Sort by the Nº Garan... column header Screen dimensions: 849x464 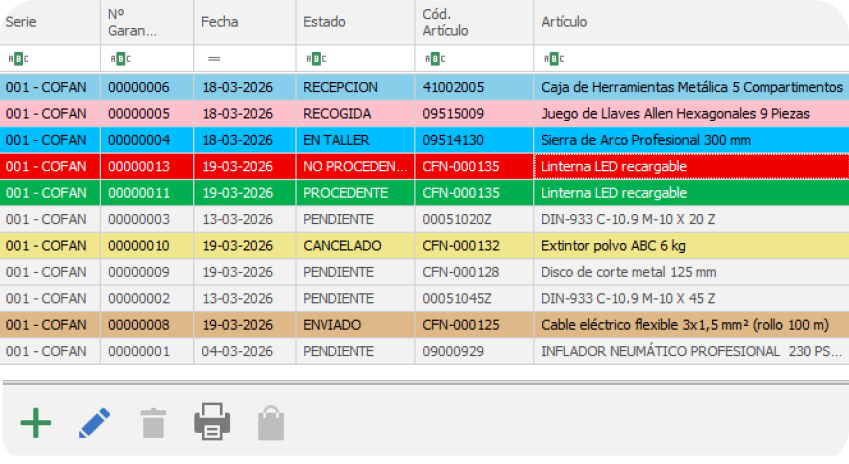coord(147,22)
